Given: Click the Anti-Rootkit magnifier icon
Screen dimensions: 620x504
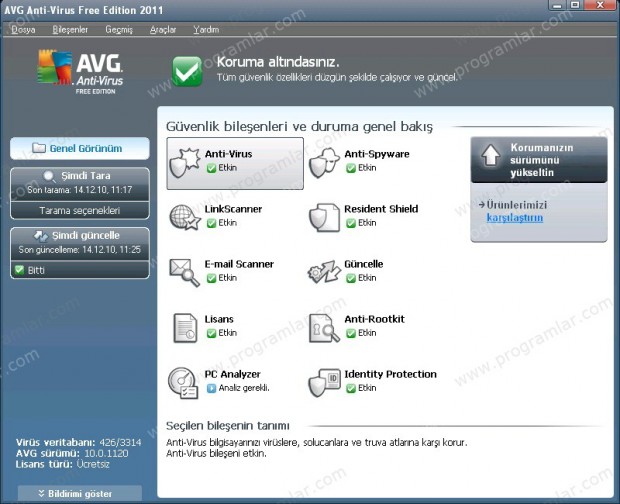Looking at the screenshot, I should point(324,328).
